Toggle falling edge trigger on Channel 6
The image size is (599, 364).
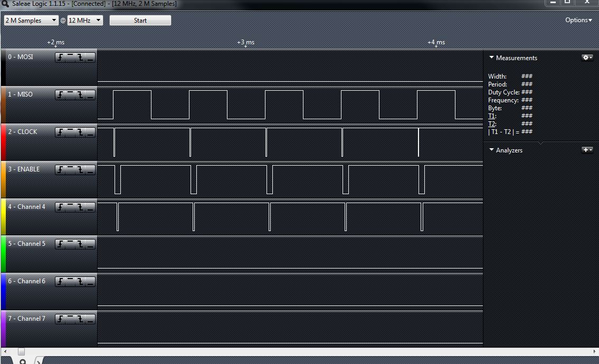tap(80, 282)
